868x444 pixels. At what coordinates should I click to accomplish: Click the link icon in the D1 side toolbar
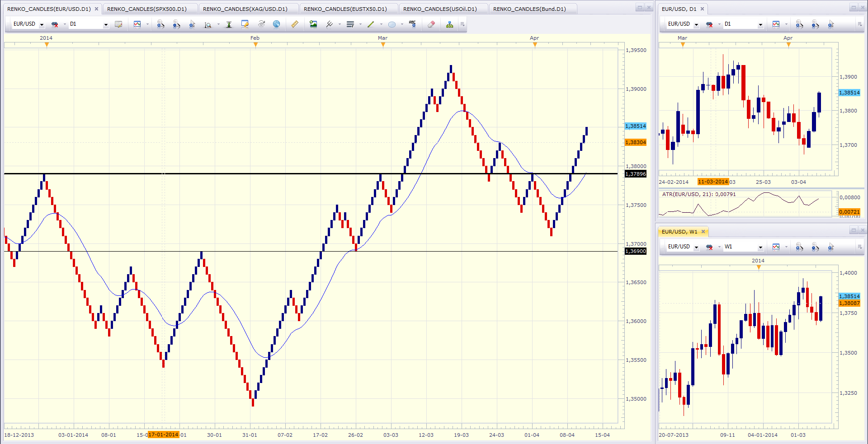point(709,24)
